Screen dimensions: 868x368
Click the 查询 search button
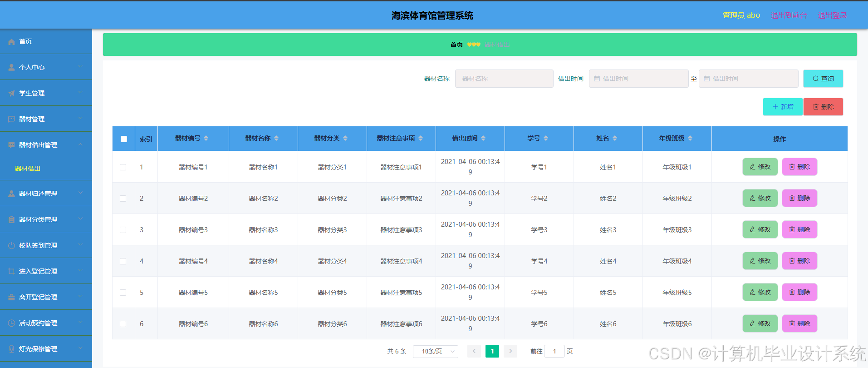pyautogui.click(x=823, y=79)
